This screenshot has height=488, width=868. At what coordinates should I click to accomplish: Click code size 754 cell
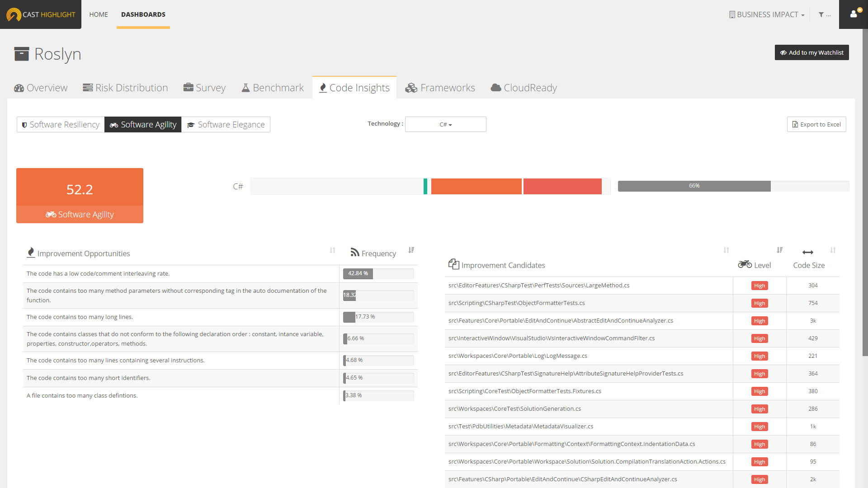[813, 303]
